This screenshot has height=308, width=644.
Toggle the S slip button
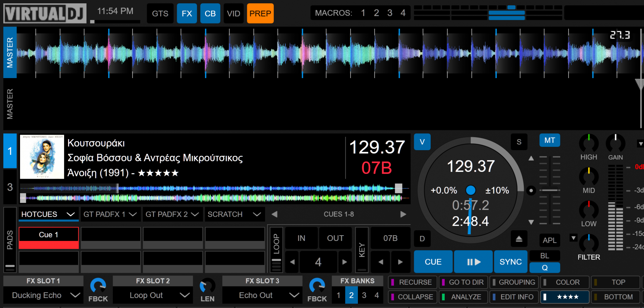[x=519, y=142]
